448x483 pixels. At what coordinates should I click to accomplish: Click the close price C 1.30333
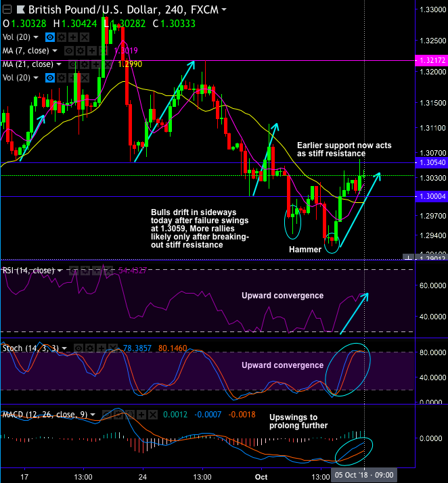174,24
